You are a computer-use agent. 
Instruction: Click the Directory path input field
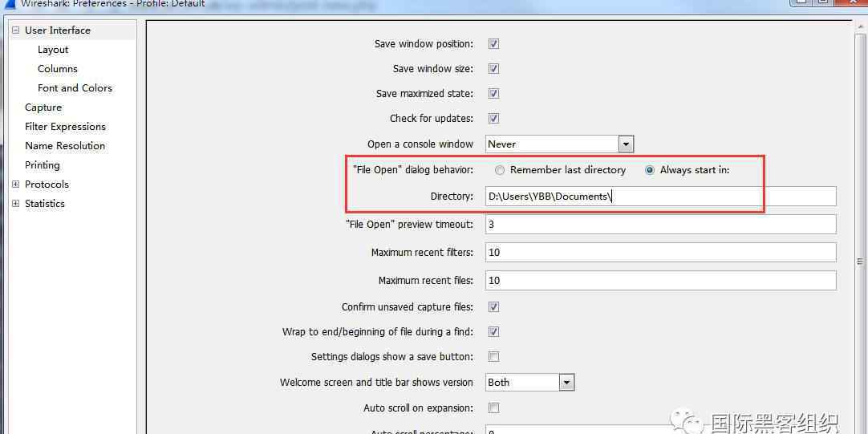click(659, 197)
